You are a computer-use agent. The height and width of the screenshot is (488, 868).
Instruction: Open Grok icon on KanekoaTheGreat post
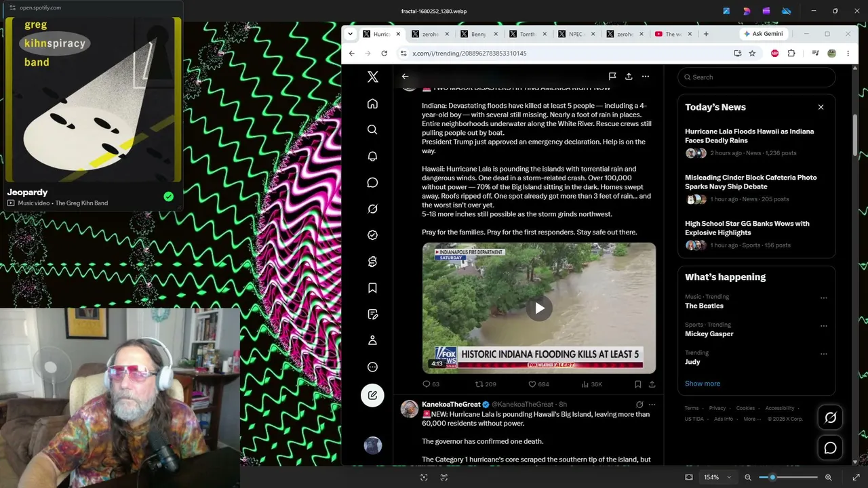pyautogui.click(x=639, y=405)
